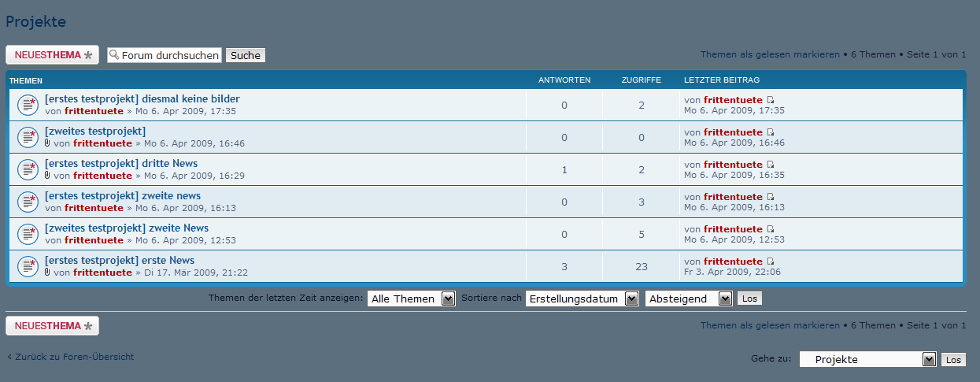Expand the 'Erstellungsdatum' sort dropdown

click(x=582, y=299)
